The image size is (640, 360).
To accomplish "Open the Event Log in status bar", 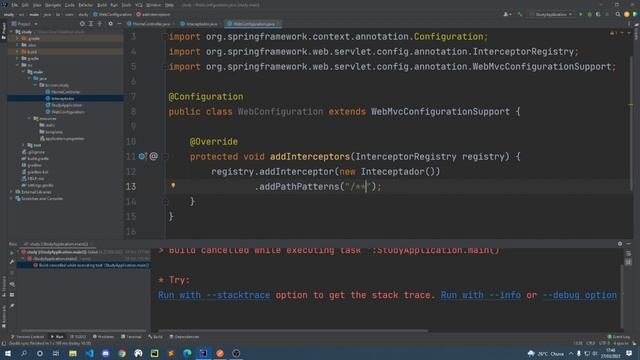I will click(618, 337).
